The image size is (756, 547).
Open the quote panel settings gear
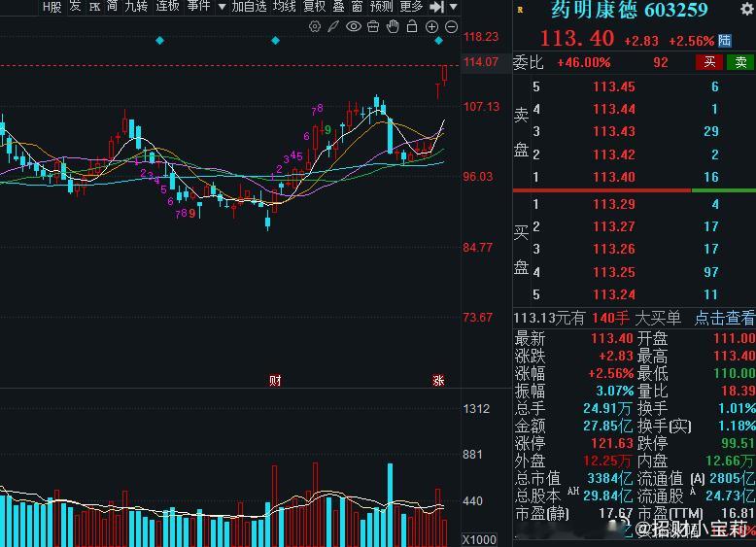[x=747, y=9]
